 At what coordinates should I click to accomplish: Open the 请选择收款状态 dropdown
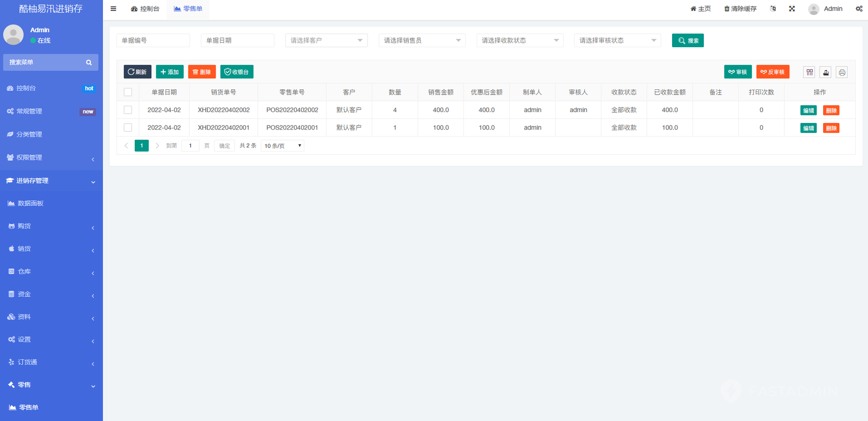click(x=520, y=41)
